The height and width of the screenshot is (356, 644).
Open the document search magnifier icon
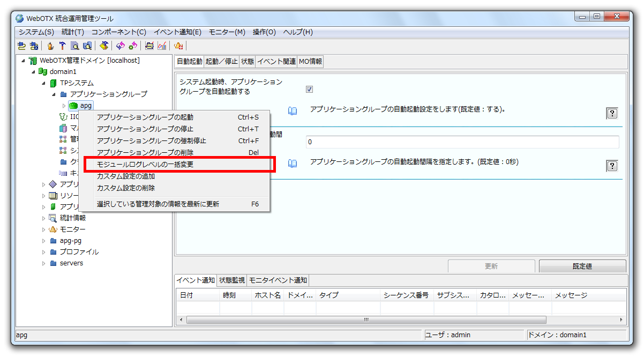[73, 46]
